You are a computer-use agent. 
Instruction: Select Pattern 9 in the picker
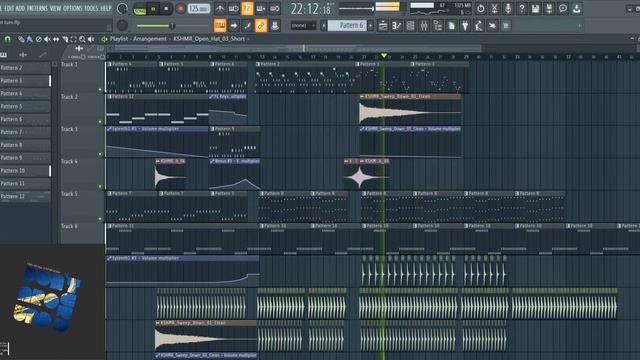(25, 158)
